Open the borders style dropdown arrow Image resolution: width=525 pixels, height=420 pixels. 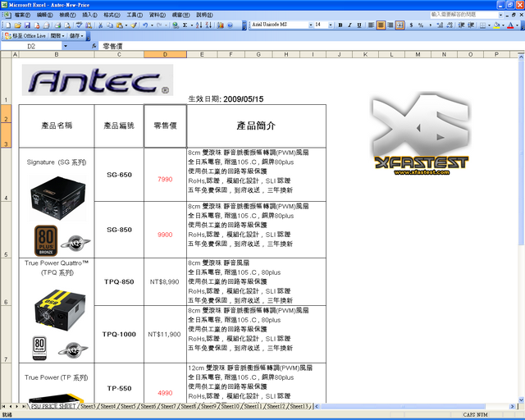(x=489, y=25)
